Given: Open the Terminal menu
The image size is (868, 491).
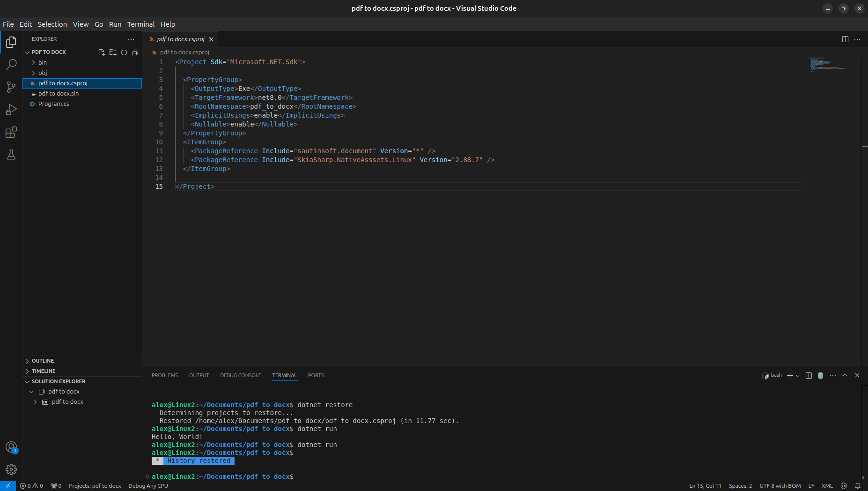Looking at the screenshot, I should click(140, 24).
